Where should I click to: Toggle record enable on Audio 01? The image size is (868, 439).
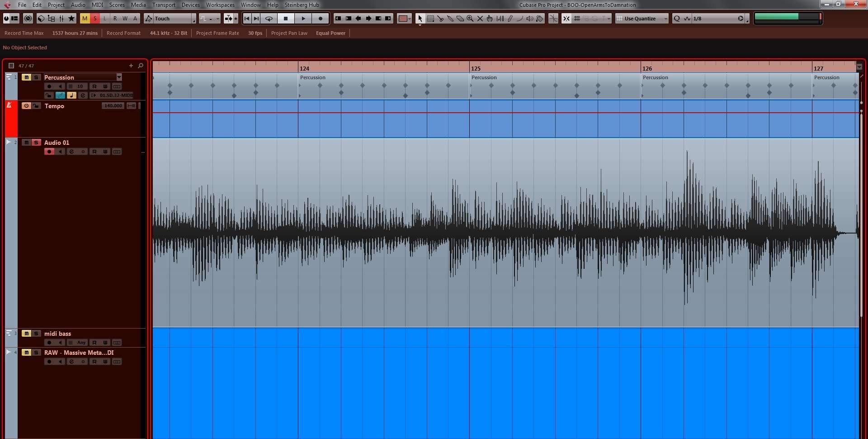pyautogui.click(x=49, y=152)
